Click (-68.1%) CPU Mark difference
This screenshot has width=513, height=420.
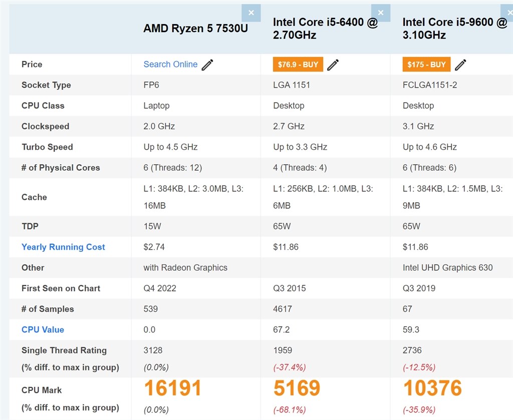(290, 410)
